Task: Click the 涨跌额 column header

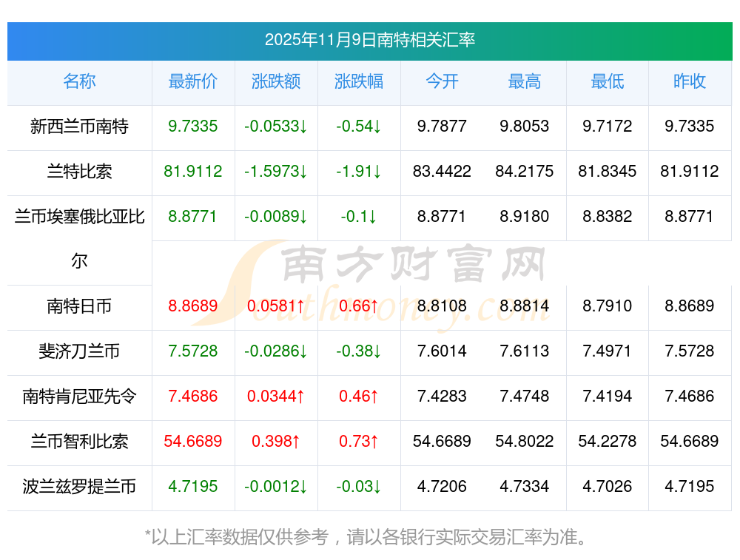Action: coord(276,82)
